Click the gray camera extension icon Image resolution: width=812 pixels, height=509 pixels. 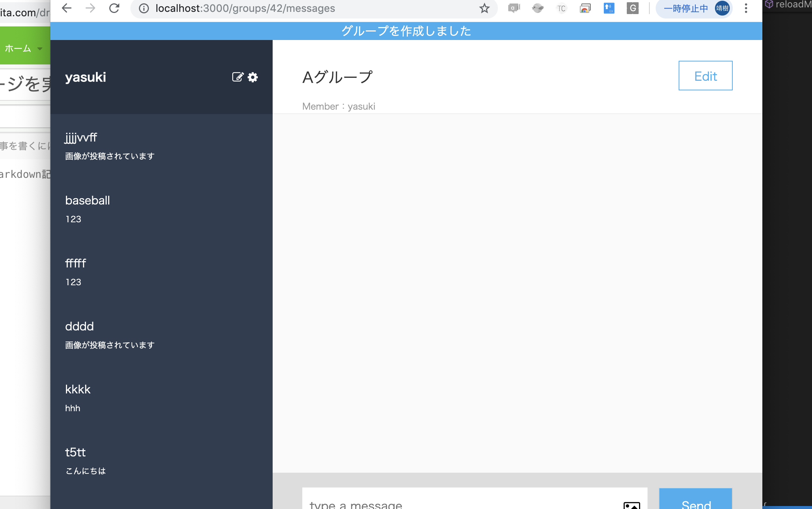tap(514, 8)
